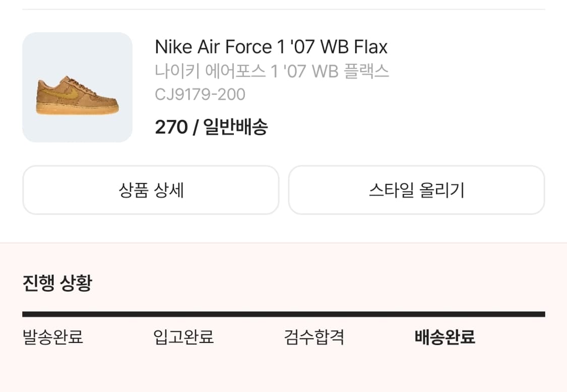
Task: Select the 일반배송 delivery label
Action: point(235,128)
